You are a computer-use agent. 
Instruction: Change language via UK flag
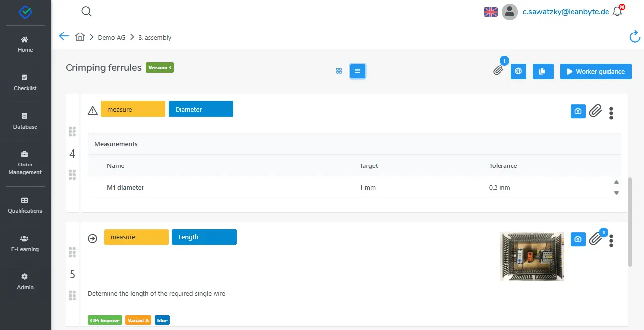click(x=490, y=12)
